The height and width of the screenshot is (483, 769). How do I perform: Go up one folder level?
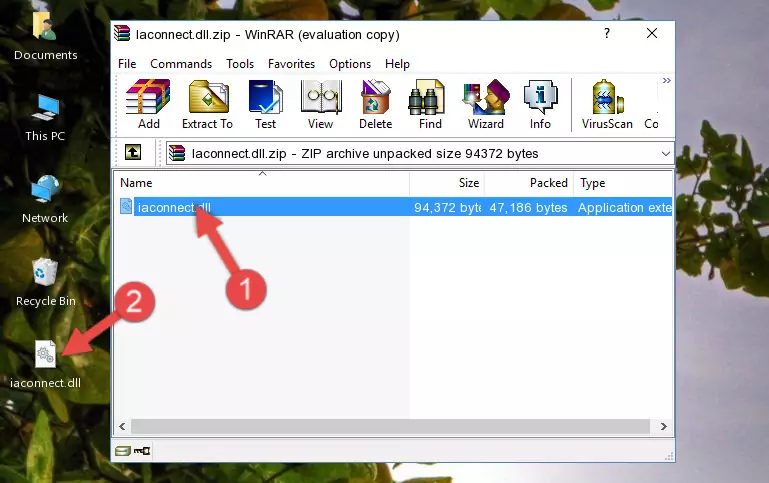pyautogui.click(x=133, y=153)
